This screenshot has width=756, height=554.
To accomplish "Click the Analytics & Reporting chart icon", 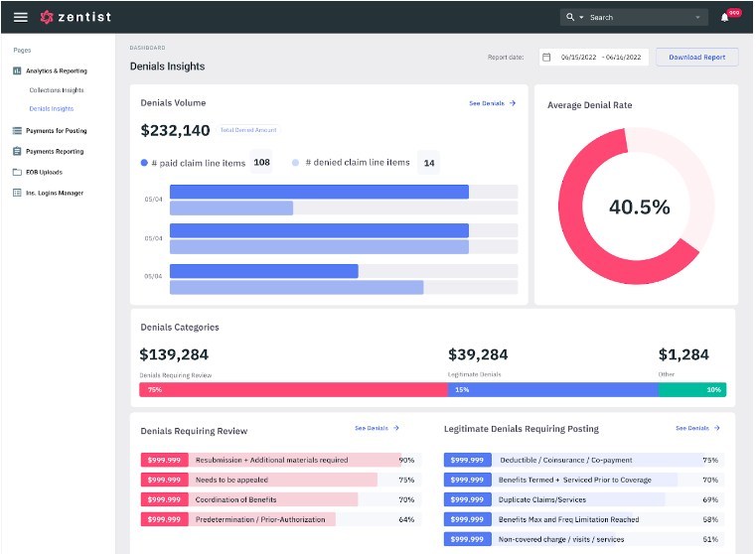I will tap(17, 71).
